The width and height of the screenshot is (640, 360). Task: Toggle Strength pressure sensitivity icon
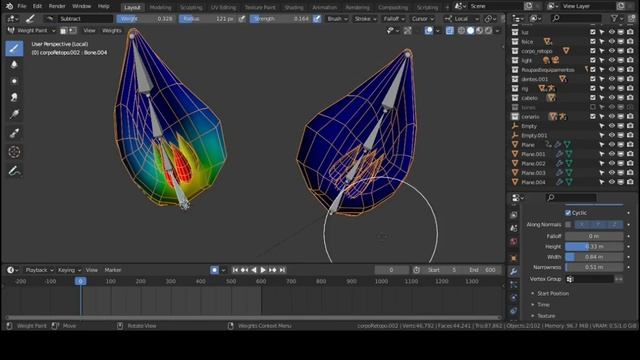coord(317,19)
